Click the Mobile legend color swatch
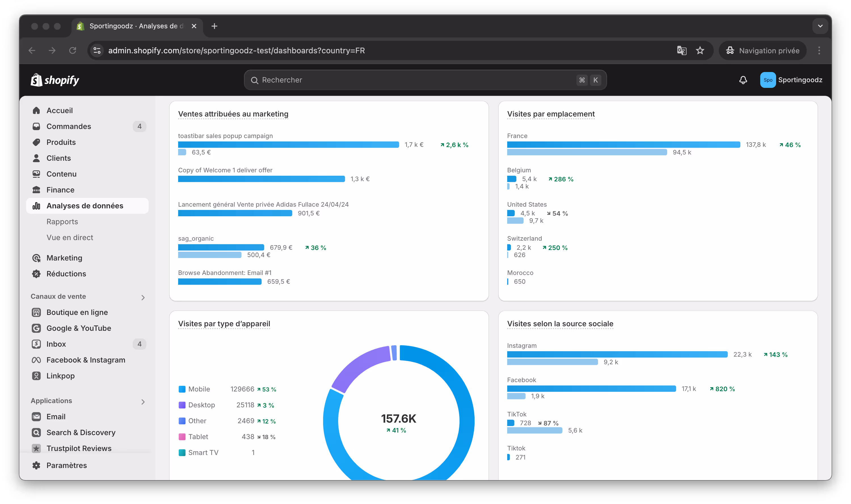Image resolution: width=851 pixels, height=504 pixels. (182, 389)
